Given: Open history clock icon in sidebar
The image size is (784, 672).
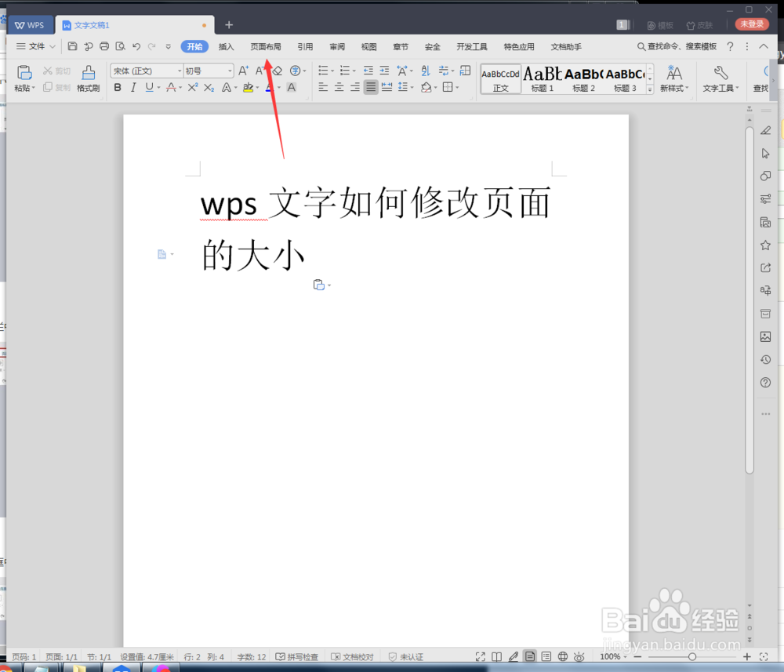Looking at the screenshot, I should point(765,359).
